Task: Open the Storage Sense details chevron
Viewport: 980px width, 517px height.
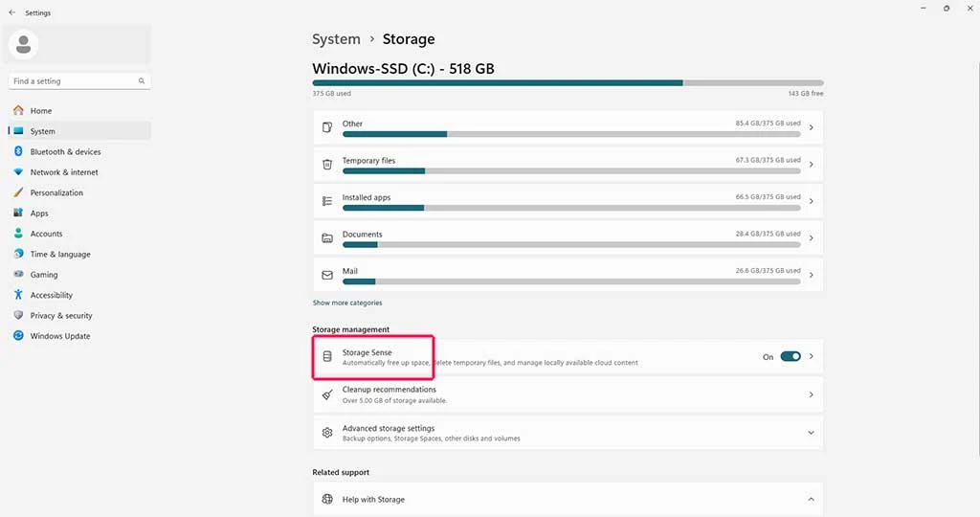Action: (812, 356)
